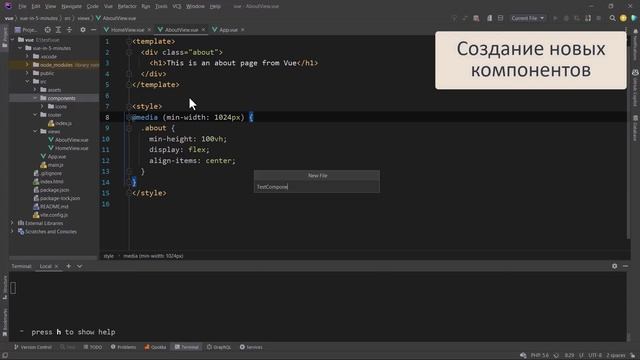Open the Tools menu
Image resolution: width=640 pixels, height=360 pixels.
[161, 6]
